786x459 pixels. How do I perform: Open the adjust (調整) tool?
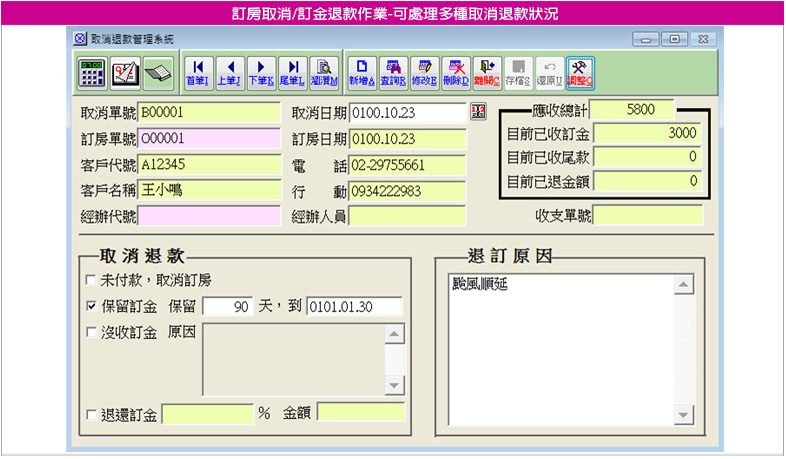click(581, 73)
